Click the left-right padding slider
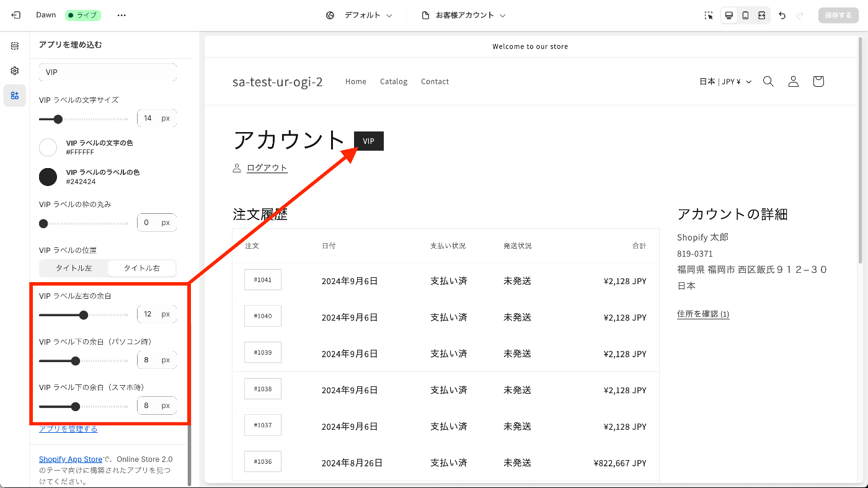Screen dimensions: 868x488 pyautogui.click(x=84, y=315)
